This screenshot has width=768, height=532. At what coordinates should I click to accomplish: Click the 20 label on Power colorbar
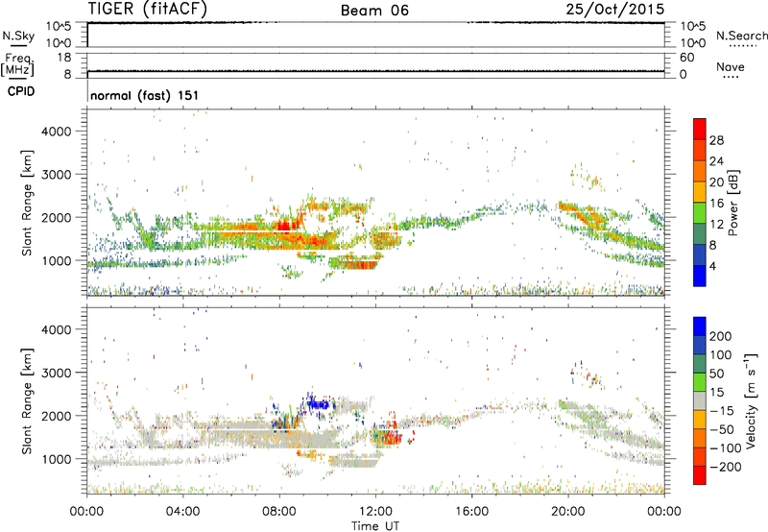click(716, 182)
